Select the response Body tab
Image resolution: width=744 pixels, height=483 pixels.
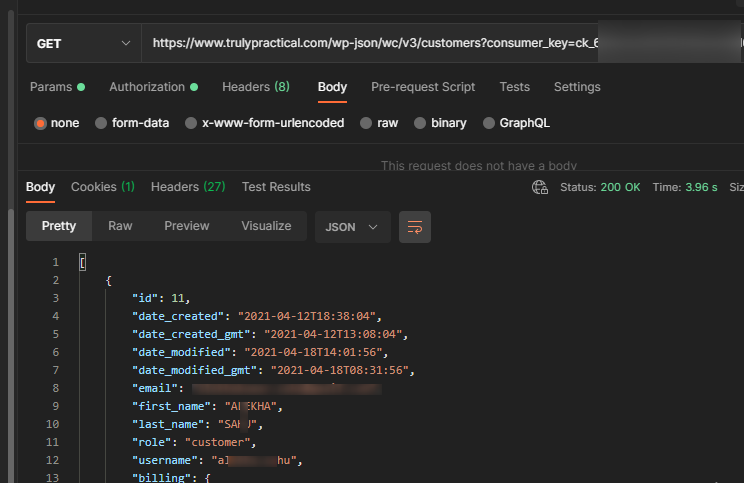point(40,187)
